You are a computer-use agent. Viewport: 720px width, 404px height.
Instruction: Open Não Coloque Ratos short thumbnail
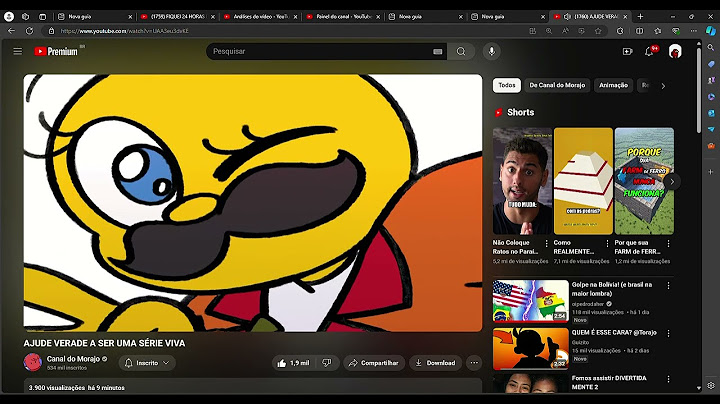[522, 181]
